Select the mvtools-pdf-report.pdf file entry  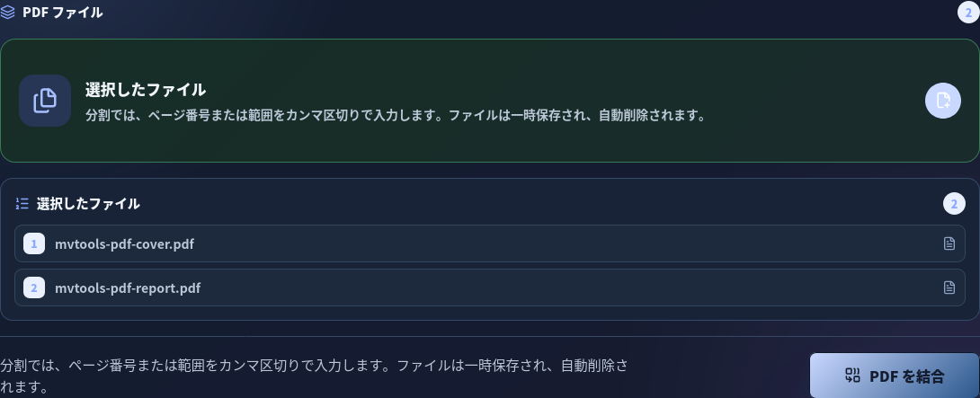tap(489, 287)
